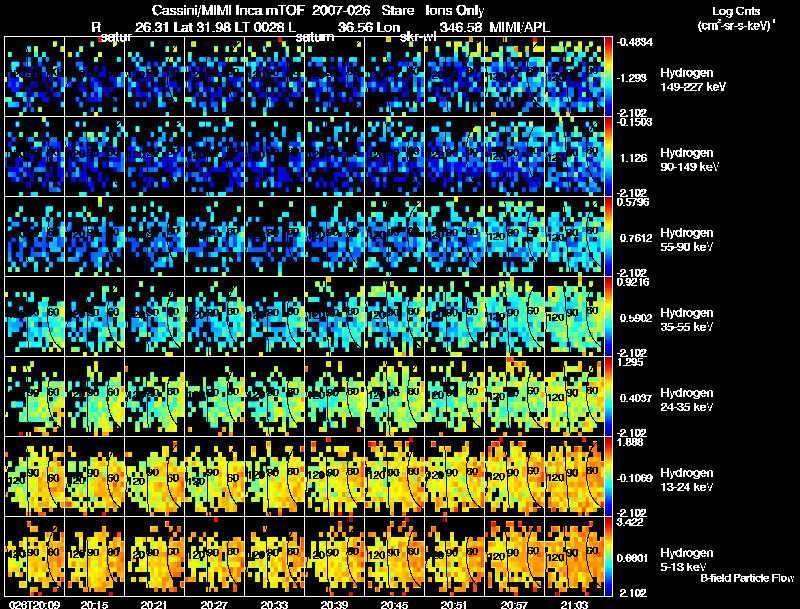Open the 149-227 keV panel at 20:51
This screenshot has height=609, width=800.
click(x=455, y=77)
